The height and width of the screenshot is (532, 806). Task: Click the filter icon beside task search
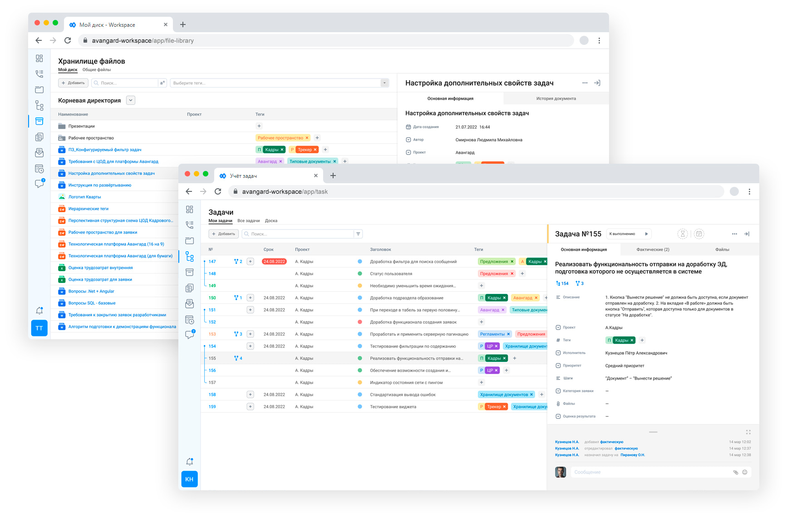358,234
